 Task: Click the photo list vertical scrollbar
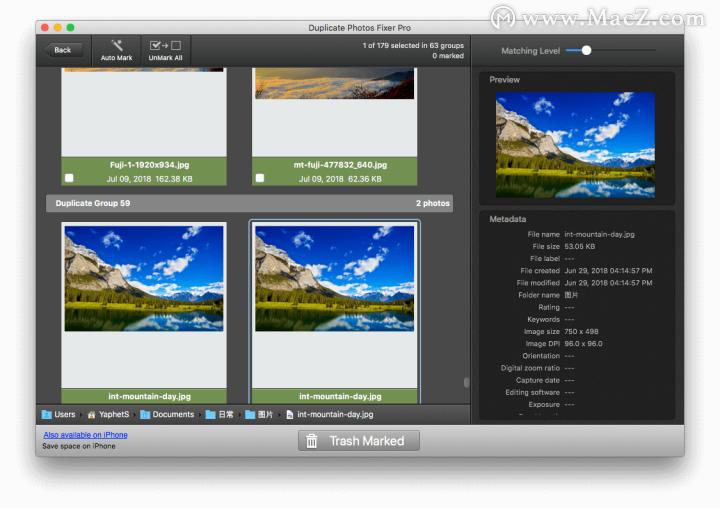tap(465, 382)
